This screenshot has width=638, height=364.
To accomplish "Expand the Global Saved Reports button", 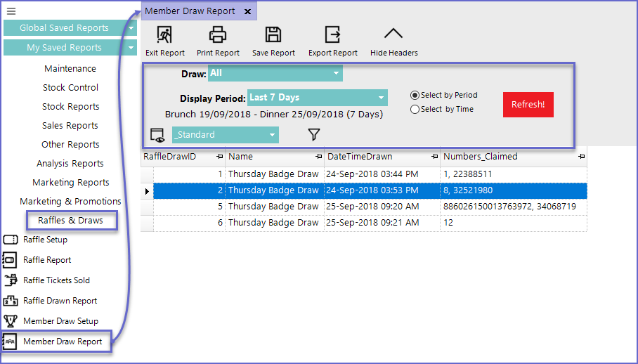I will (70, 28).
